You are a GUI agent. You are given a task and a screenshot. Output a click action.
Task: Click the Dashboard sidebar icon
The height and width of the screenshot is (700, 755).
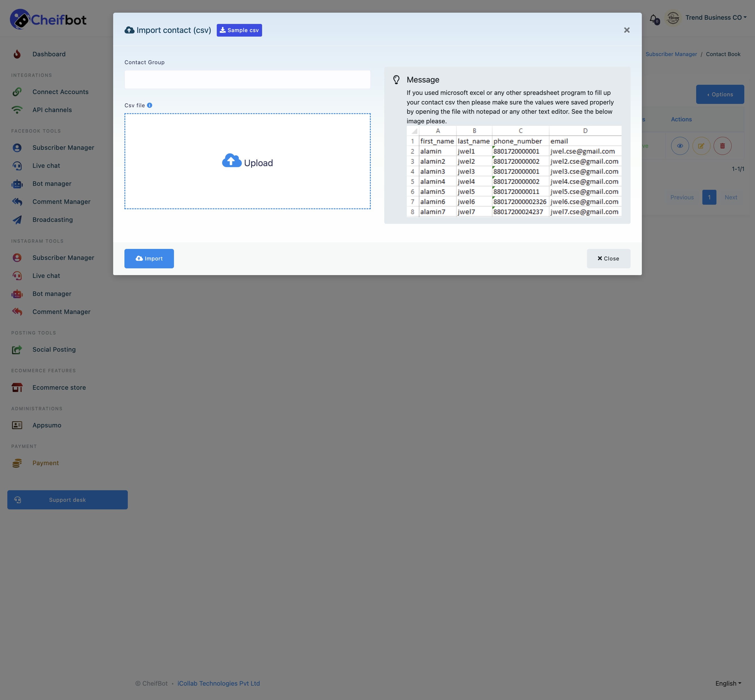click(18, 54)
